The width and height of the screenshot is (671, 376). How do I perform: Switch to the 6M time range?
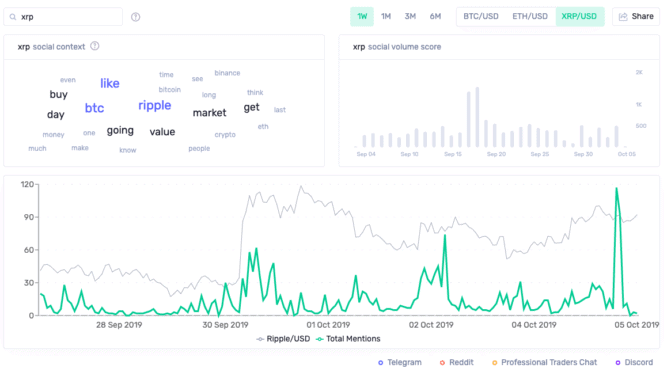tap(435, 17)
